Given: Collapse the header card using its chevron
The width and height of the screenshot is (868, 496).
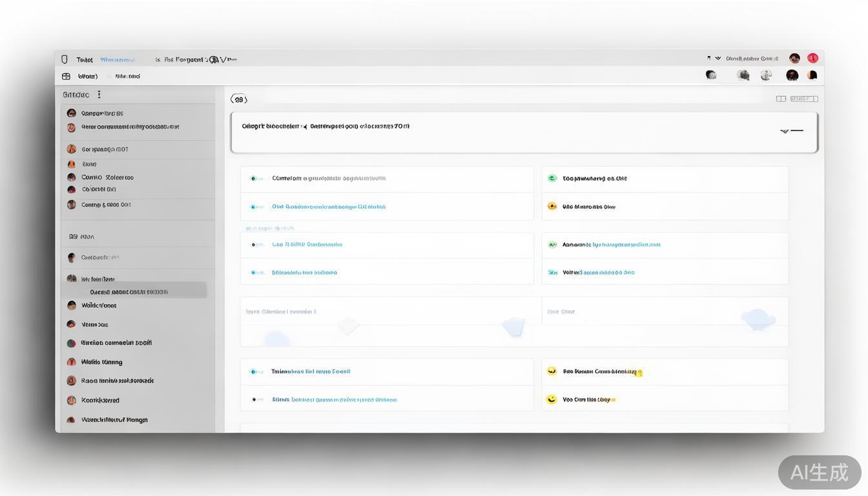Looking at the screenshot, I should (785, 131).
